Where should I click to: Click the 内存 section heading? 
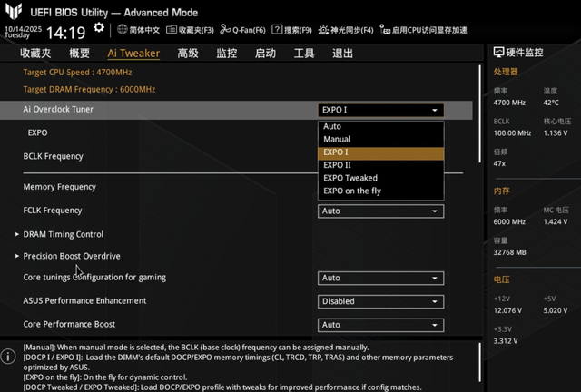pyautogui.click(x=501, y=191)
